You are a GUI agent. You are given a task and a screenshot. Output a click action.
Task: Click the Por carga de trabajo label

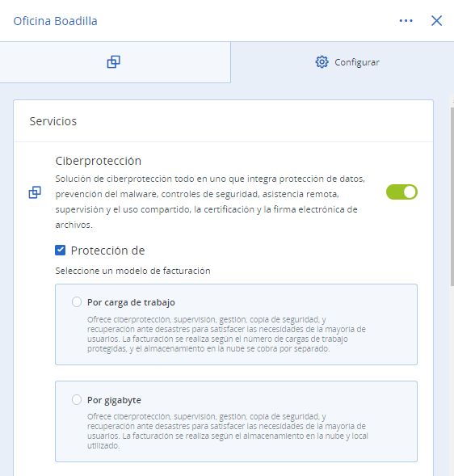pyautogui.click(x=131, y=302)
